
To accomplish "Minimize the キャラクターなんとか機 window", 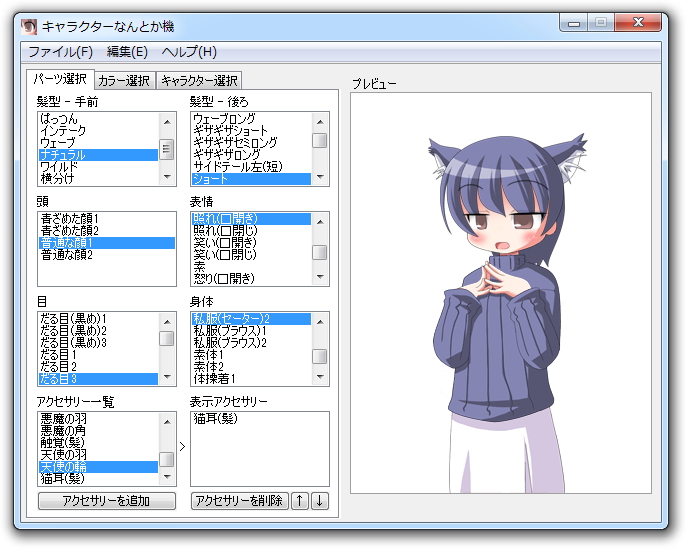I will click(574, 22).
